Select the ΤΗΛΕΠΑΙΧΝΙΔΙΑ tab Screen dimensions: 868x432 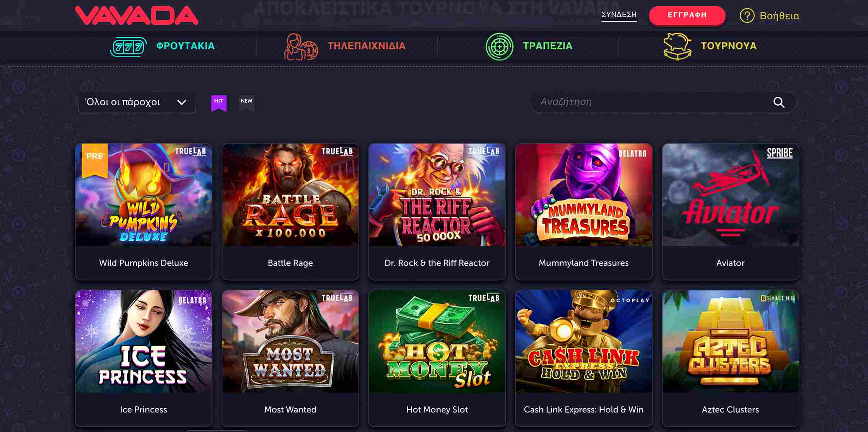366,46
